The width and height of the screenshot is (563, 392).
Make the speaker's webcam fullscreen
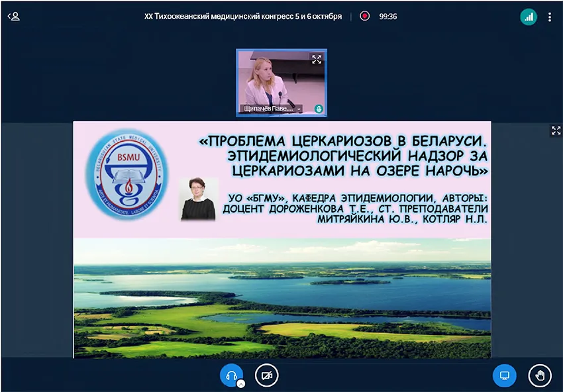(317, 59)
